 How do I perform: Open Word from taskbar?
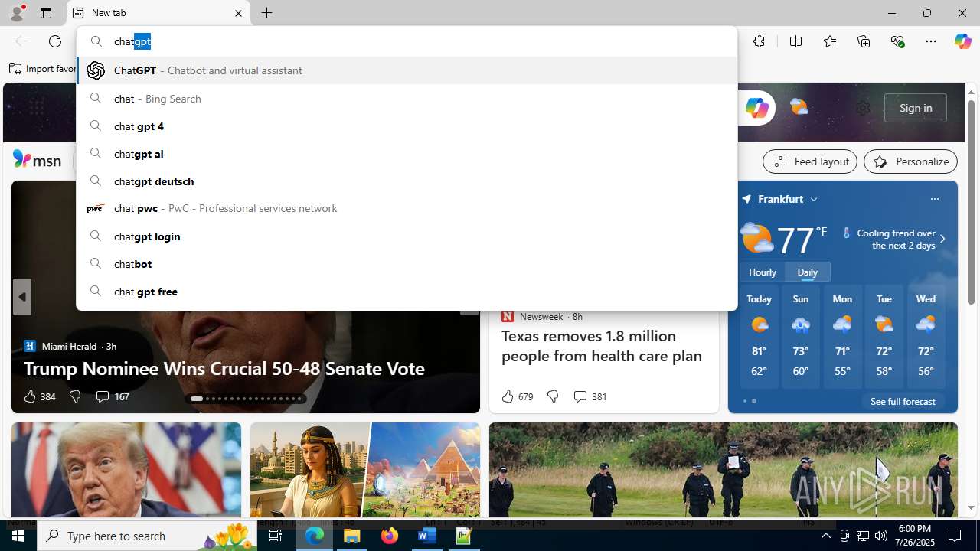tap(426, 536)
